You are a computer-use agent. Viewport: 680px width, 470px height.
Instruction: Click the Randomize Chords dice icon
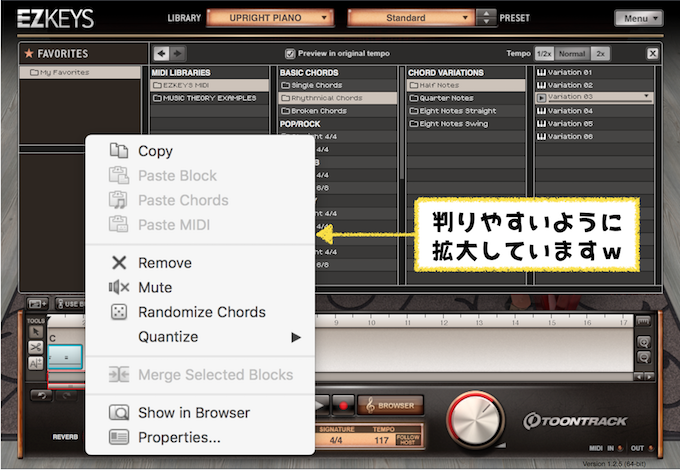coord(119,312)
